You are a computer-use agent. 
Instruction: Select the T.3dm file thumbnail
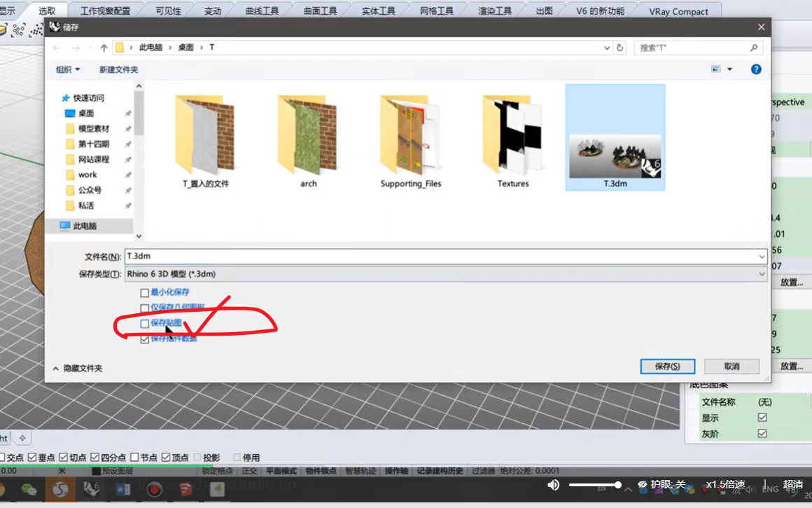coord(615,137)
